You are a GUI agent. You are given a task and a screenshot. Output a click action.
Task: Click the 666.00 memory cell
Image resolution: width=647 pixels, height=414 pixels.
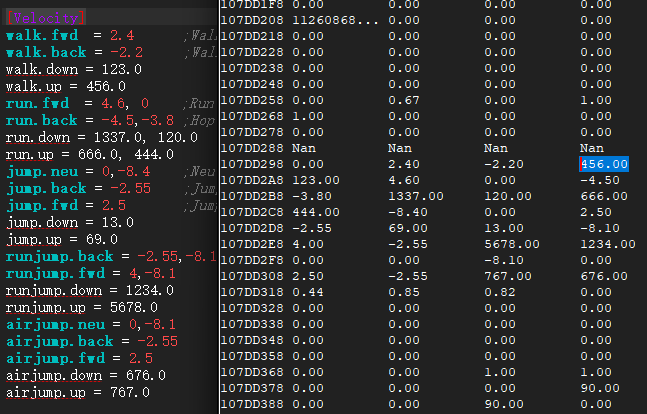604,196
